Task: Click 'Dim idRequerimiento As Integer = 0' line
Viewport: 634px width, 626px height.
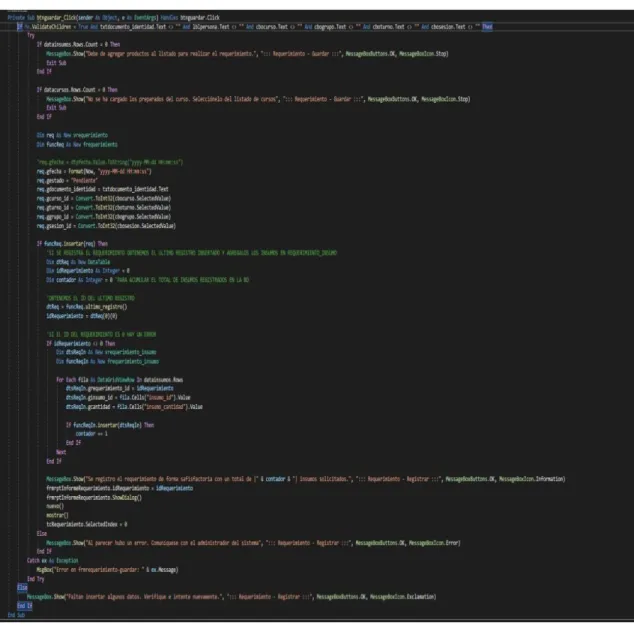Action: tap(88, 271)
